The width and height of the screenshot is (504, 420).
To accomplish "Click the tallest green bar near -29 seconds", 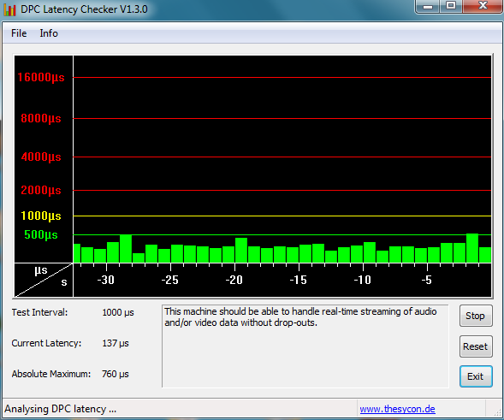I will point(126,249).
